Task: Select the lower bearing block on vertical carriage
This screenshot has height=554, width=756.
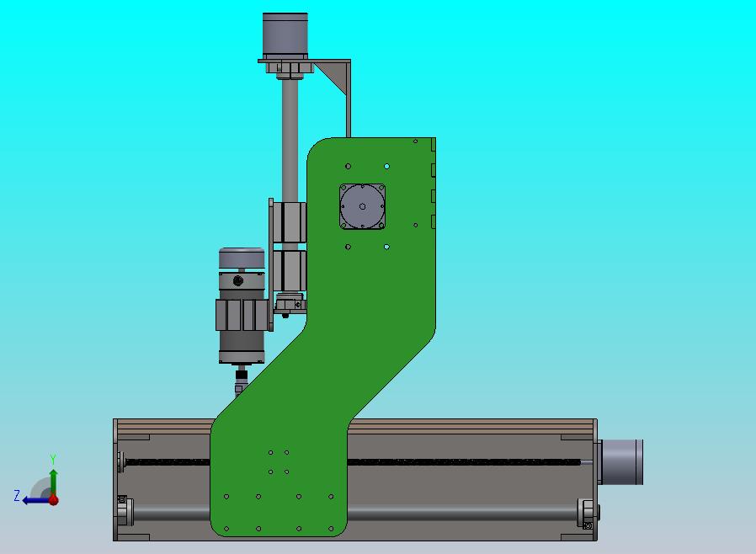Action: pyautogui.click(x=290, y=270)
